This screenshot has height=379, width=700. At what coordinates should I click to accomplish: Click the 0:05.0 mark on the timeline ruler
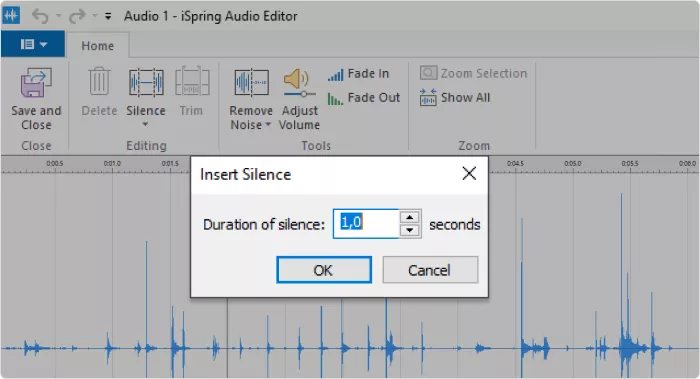click(572, 164)
